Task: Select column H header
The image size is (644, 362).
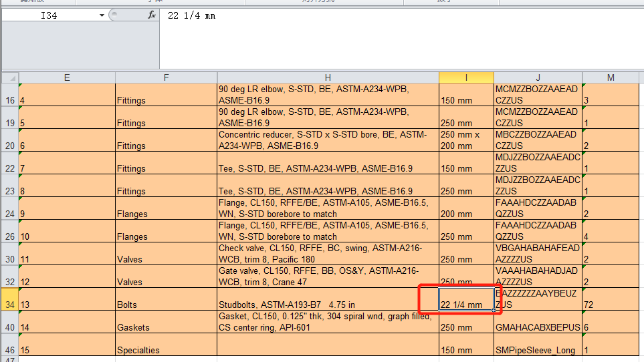Action: coord(328,78)
